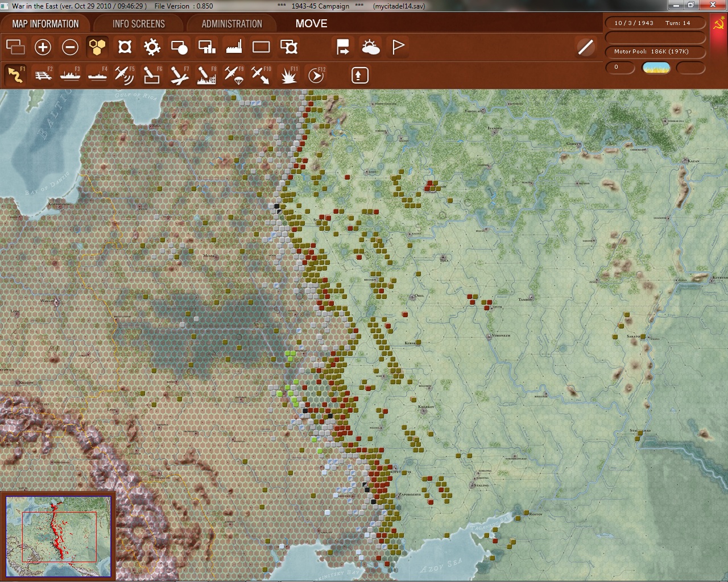Click the F11 explosion mode icon

288,75
